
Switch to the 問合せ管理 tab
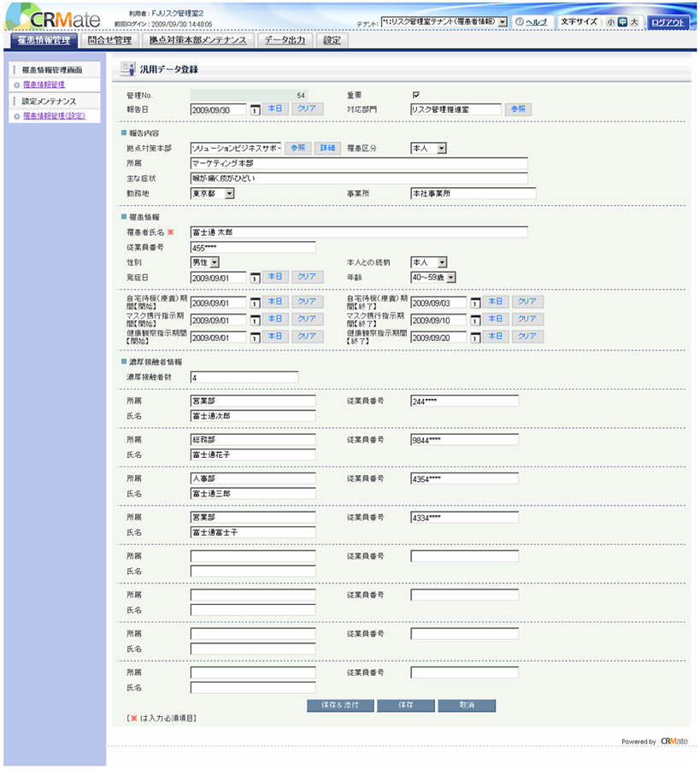point(109,40)
